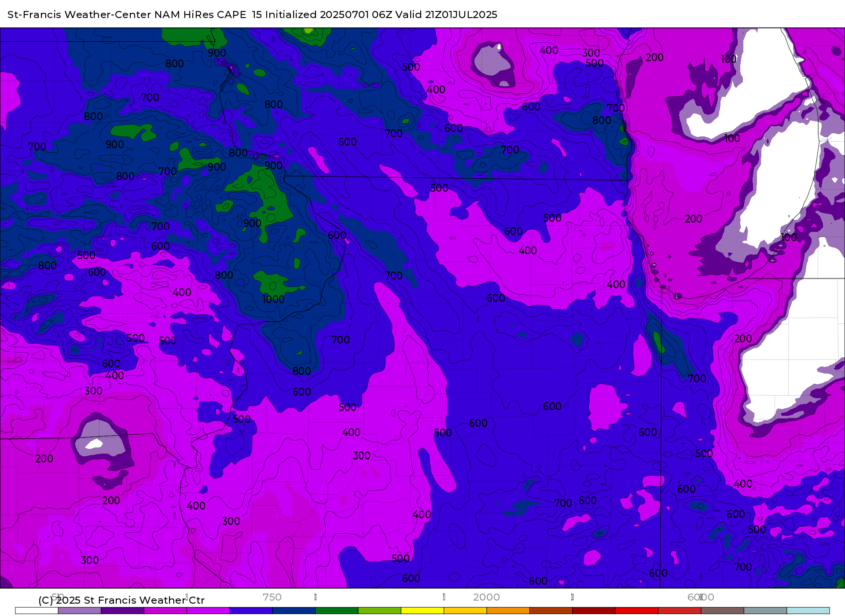Click the light blue legend swatch
845x616 pixels.
click(808, 611)
